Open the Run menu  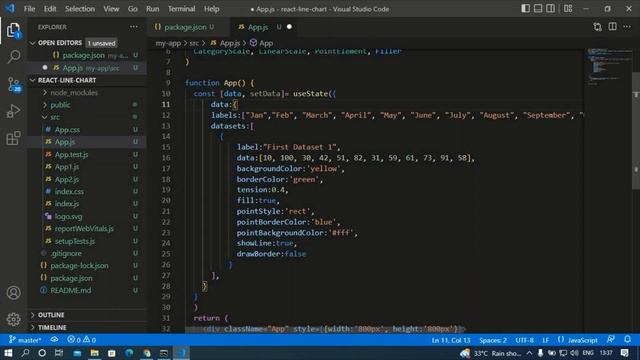[x=153, y=9]
